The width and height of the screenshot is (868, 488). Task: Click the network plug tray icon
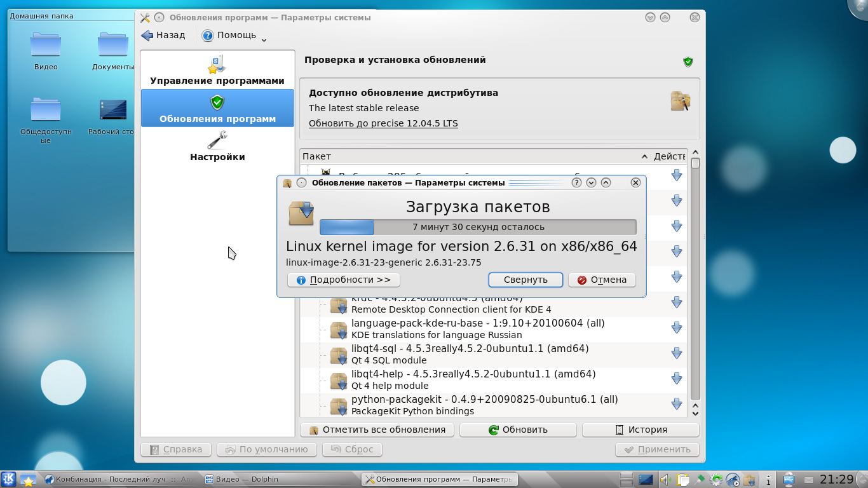pos(700,479)
